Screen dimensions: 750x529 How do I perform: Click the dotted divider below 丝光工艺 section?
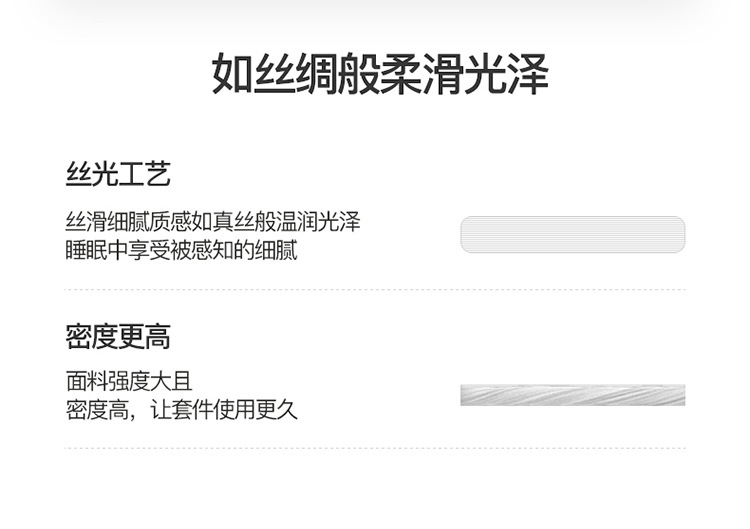point(375,289)
